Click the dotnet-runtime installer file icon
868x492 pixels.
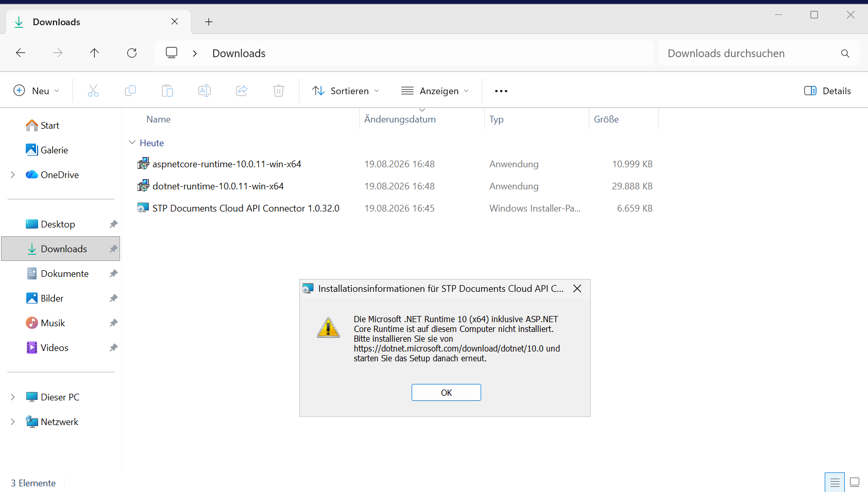143,186
